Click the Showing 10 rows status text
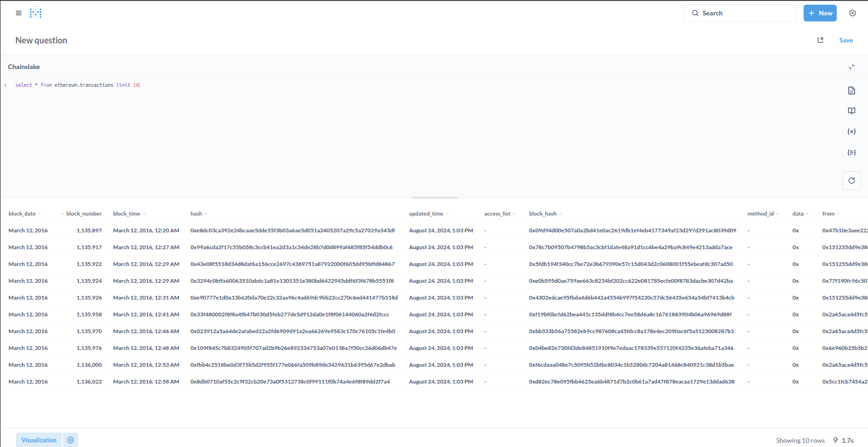 [x=800, y=440]
